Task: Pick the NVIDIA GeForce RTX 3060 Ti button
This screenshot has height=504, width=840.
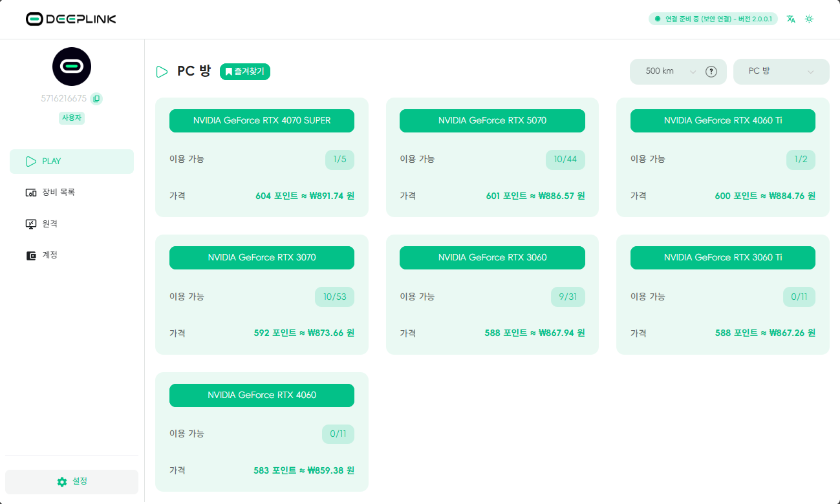Action: [x=722, y=258]
